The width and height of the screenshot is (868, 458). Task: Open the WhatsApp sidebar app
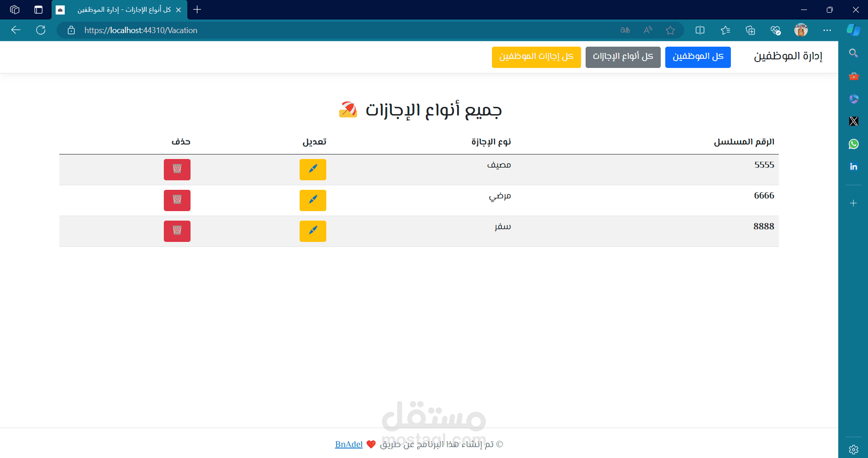coord(854,144)
